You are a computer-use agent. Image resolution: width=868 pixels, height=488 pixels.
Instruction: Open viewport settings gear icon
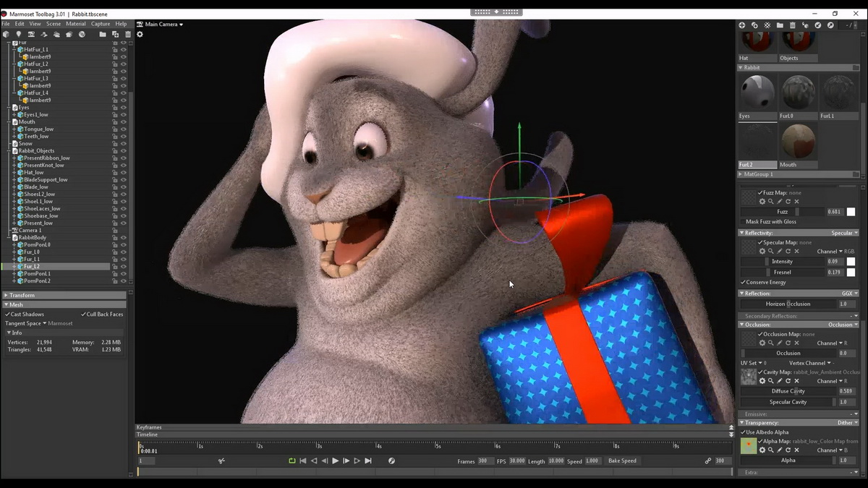coord(140,34)
